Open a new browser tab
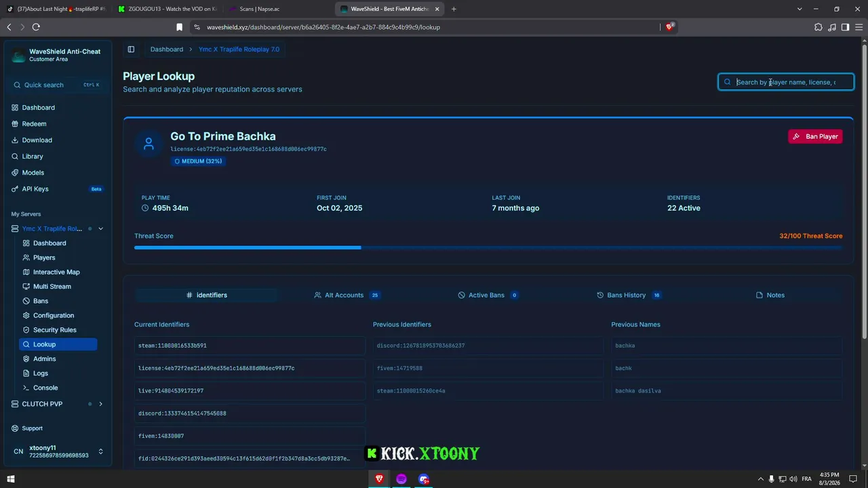Screen dimensions: 868x488 454,9
